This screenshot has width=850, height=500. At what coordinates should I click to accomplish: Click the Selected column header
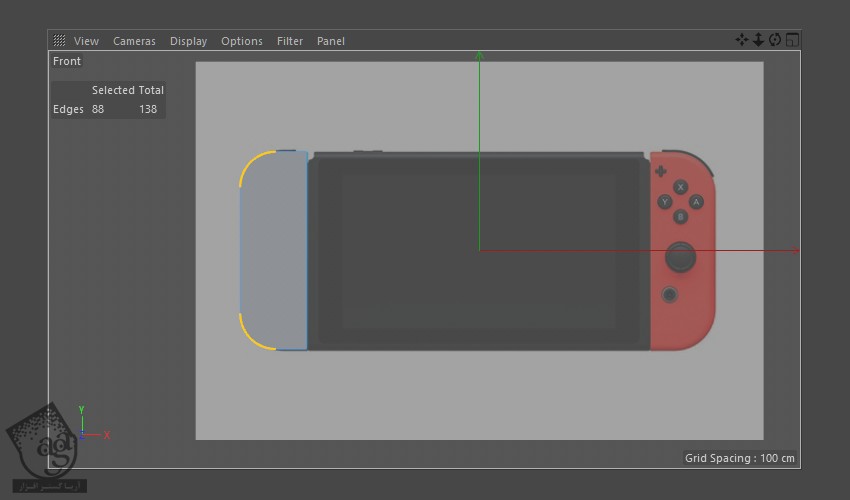tap(113, 90)
